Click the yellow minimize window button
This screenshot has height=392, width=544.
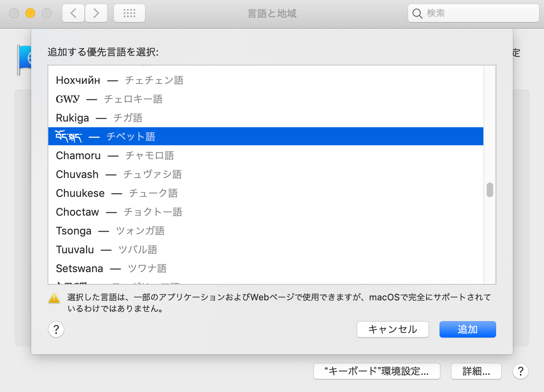pyautogui.click(x=30, y=14)
